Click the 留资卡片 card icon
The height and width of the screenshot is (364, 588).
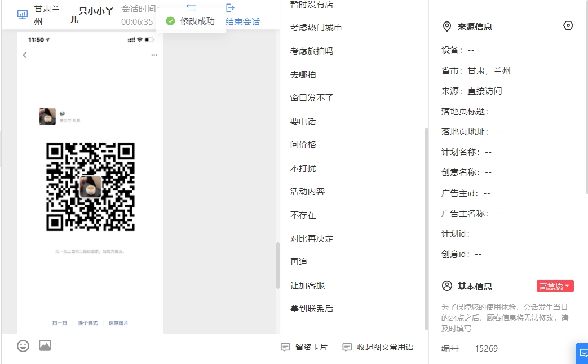pyautogui.click(x=285, y=347)
